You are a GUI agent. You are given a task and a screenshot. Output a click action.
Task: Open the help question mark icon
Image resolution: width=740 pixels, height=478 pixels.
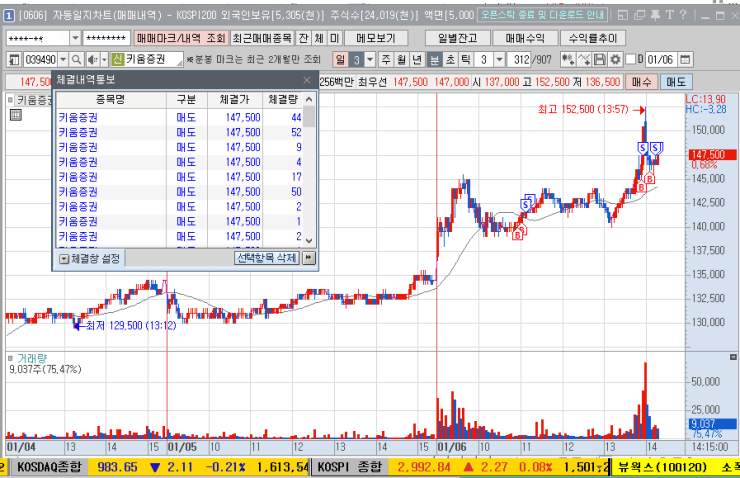coord(683,15)
